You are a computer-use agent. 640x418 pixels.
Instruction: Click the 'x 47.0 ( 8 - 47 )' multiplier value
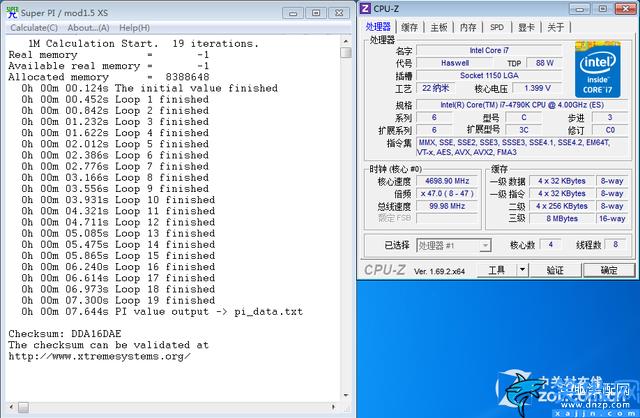point(447,193)
